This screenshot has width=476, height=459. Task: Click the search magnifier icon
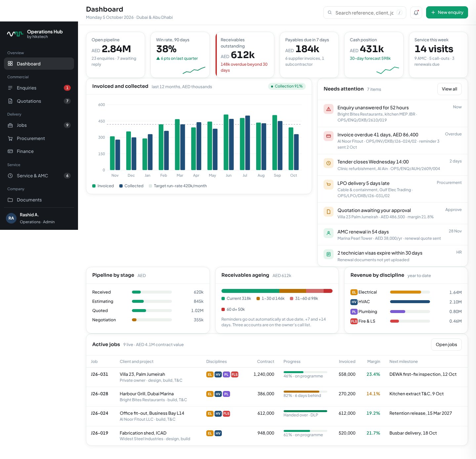pyautogui.click(x=330, y=13)
